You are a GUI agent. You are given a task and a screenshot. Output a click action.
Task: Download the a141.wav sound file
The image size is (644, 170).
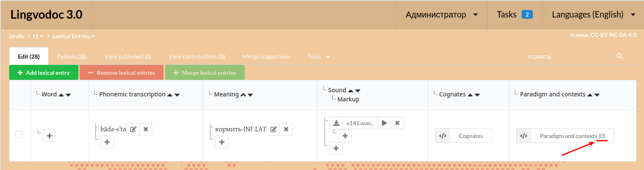(x=336, y=123)
